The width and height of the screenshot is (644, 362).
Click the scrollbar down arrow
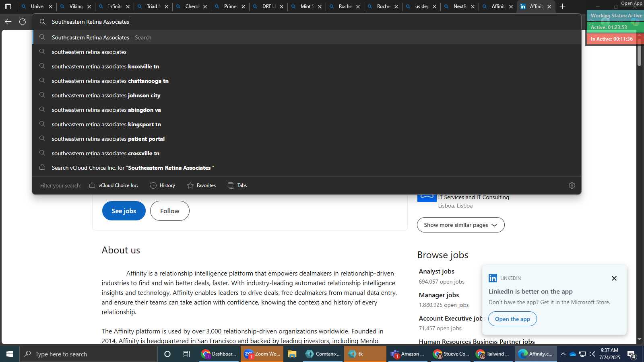coord(640,339)
